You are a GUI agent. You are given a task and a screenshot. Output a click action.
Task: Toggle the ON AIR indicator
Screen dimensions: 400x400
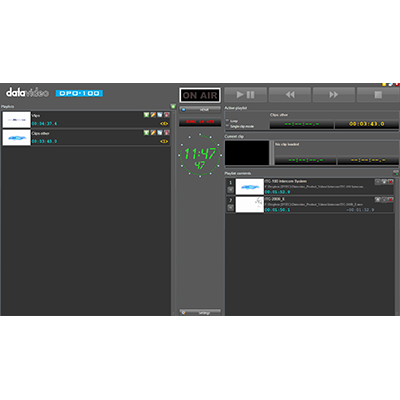(x=200, y=95)
